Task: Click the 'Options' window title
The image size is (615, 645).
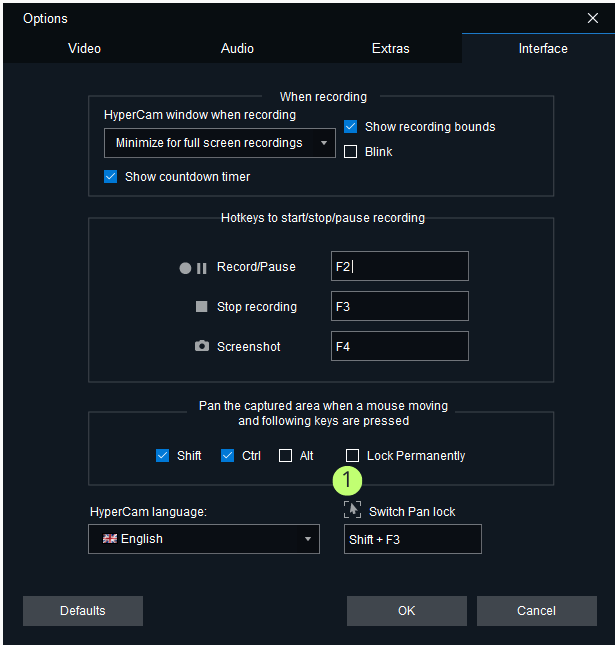Action: (45, 19)
